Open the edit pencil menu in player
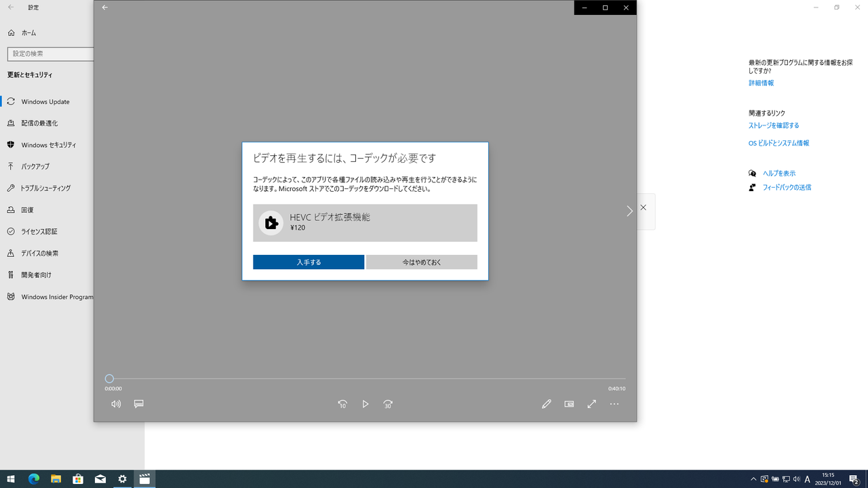The height and width of the screenshot is (488, 868). click(x=547, y=404)
